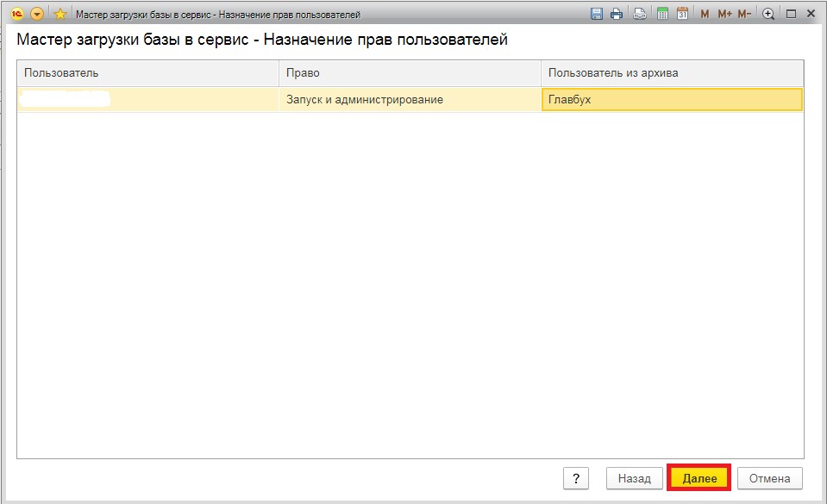The image size is (827, 504).
Task: Cancel the wizard with Отмена
Action: [770, 478]
